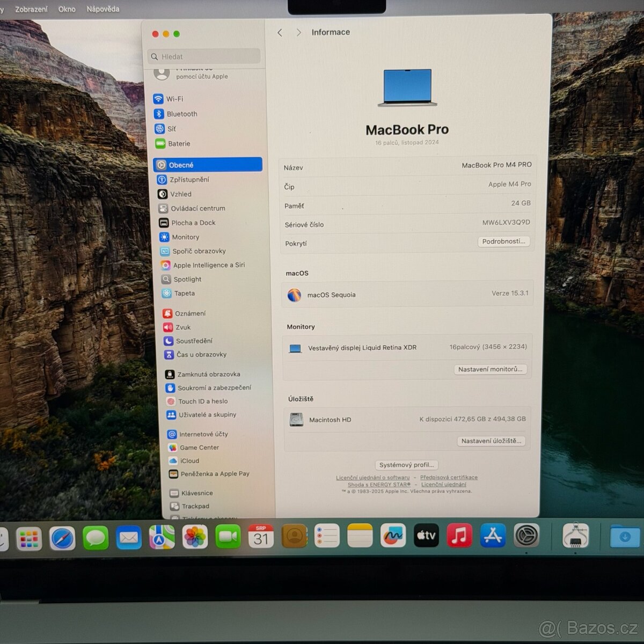
Task: Go forward with the right chevron
Action: point(299,33)
